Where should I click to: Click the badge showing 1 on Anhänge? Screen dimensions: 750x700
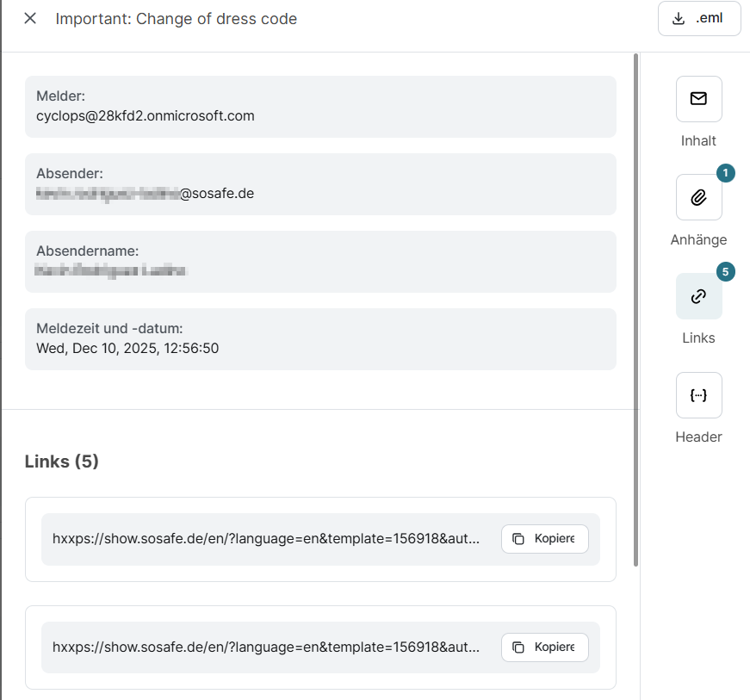click(x=726, y=173)
